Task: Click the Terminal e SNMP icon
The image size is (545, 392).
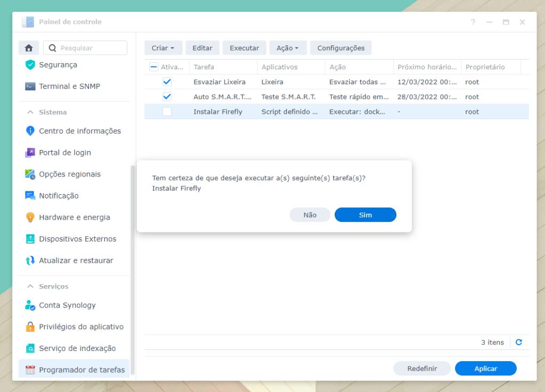Action: pyautogui.click(x=30, y=86)
